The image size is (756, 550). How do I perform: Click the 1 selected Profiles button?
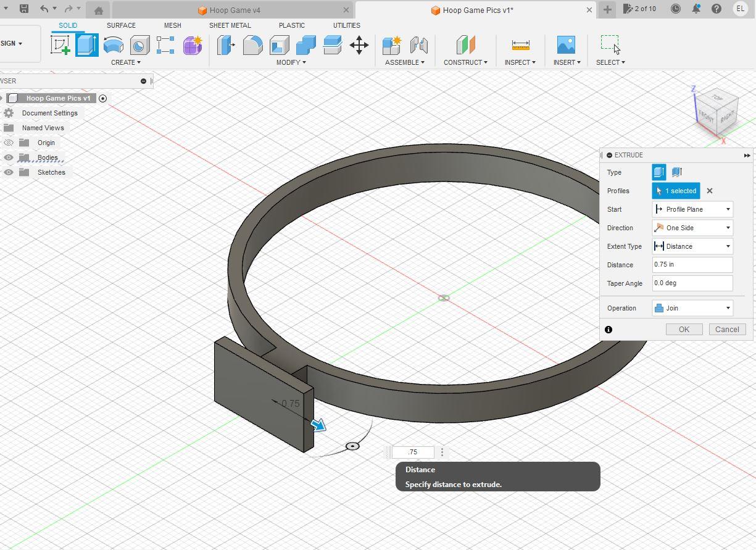[676, 191]
